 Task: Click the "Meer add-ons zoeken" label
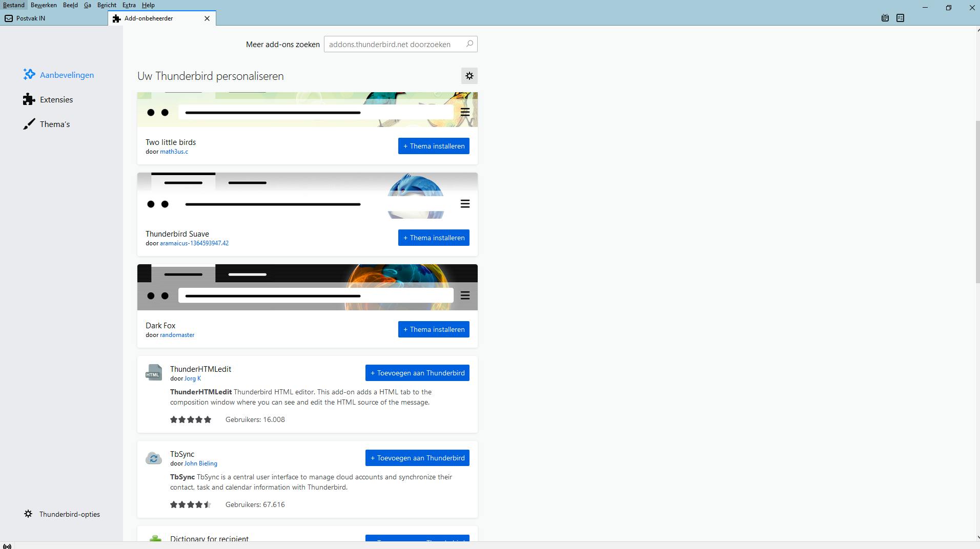click(x=283, y=45)
